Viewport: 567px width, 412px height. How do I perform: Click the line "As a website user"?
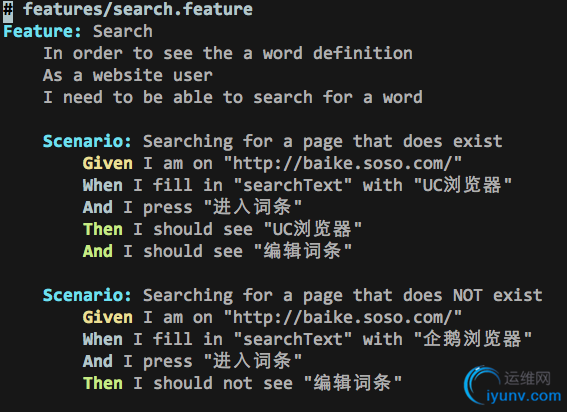(x=128, y=76)
